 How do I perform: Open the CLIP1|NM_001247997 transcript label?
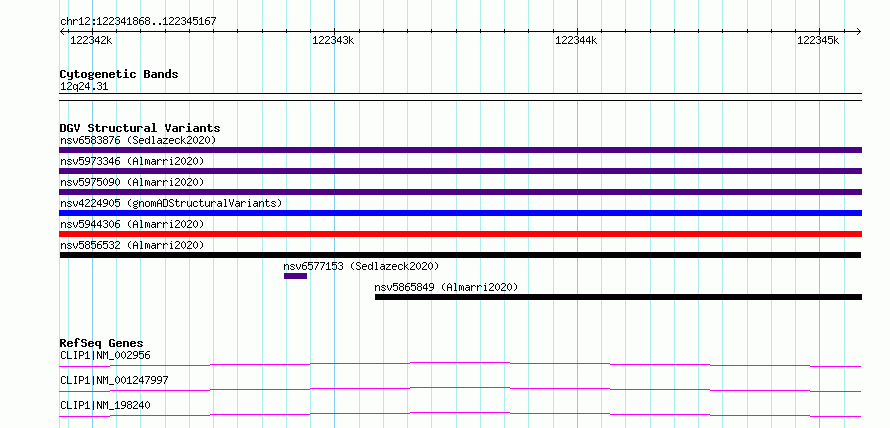114,380
